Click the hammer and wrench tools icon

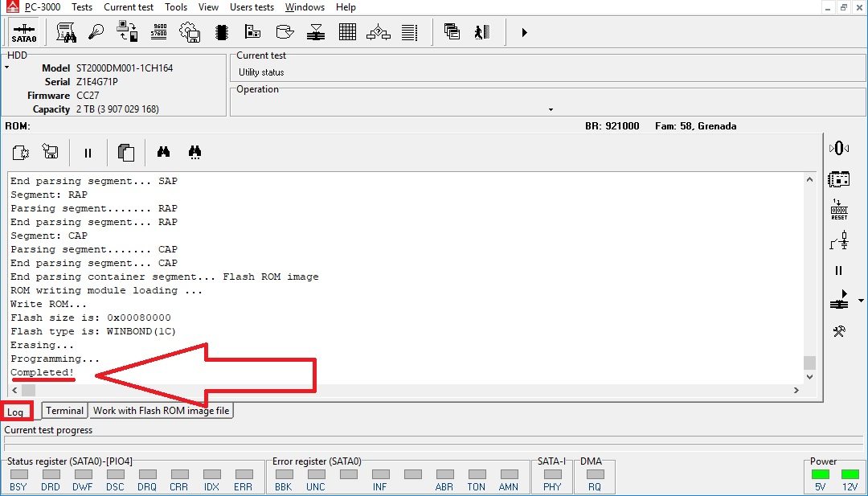(x=839, y=331)
